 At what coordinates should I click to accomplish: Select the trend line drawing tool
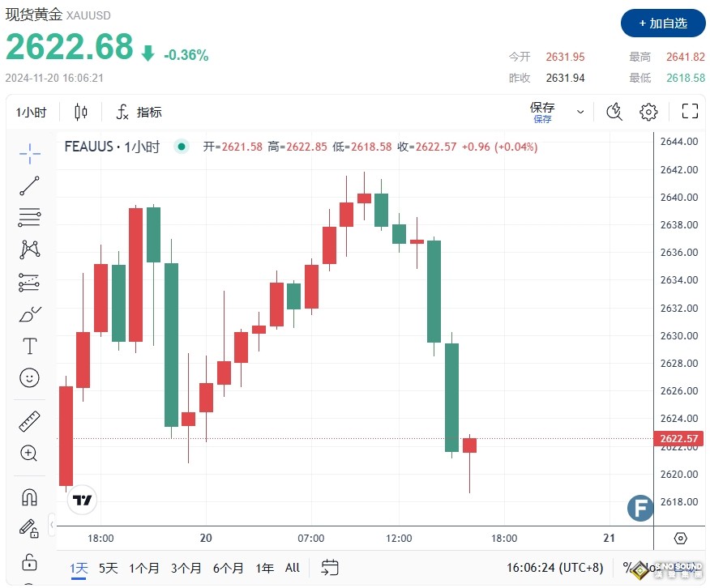(x=29, y=185)
